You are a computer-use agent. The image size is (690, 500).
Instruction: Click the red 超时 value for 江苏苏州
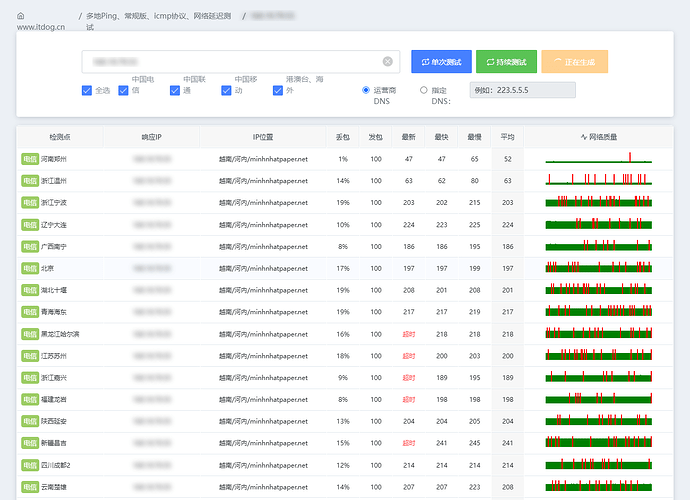tap(408, 356)
